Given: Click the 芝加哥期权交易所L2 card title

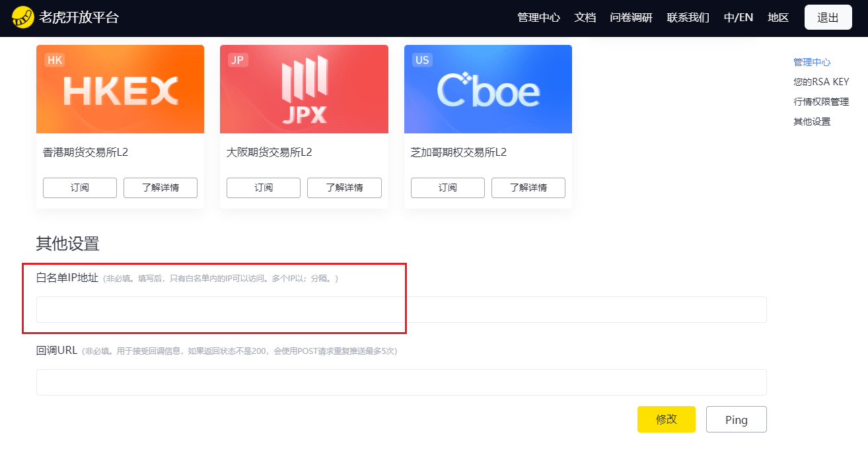Looking at the screenshot, I should click(459, 153).
